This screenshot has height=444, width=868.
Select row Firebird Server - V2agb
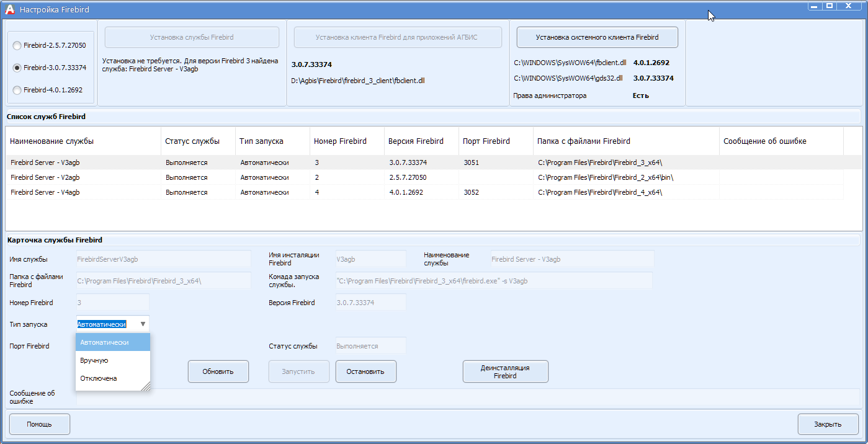pyautogui.click(x=424, y=177)
